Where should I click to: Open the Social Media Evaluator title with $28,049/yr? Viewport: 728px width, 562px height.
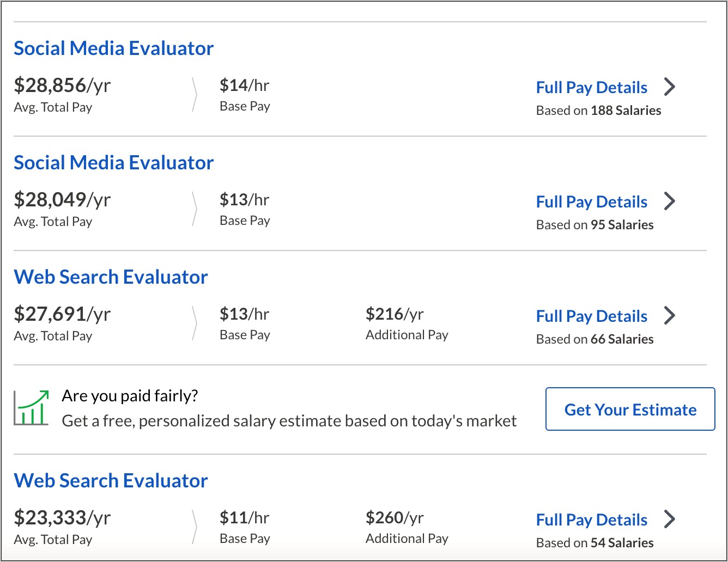pyautogui.click(x=113, y=163)
